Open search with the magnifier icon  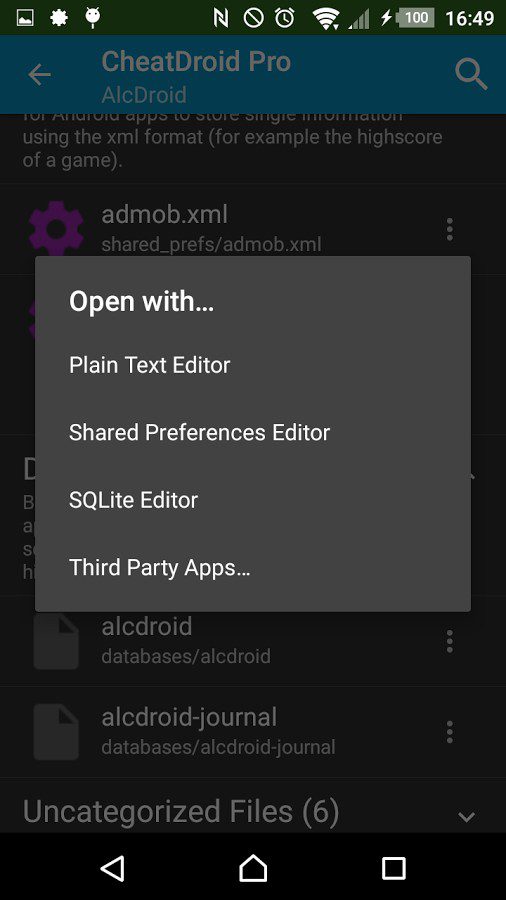tap(471, 75)
